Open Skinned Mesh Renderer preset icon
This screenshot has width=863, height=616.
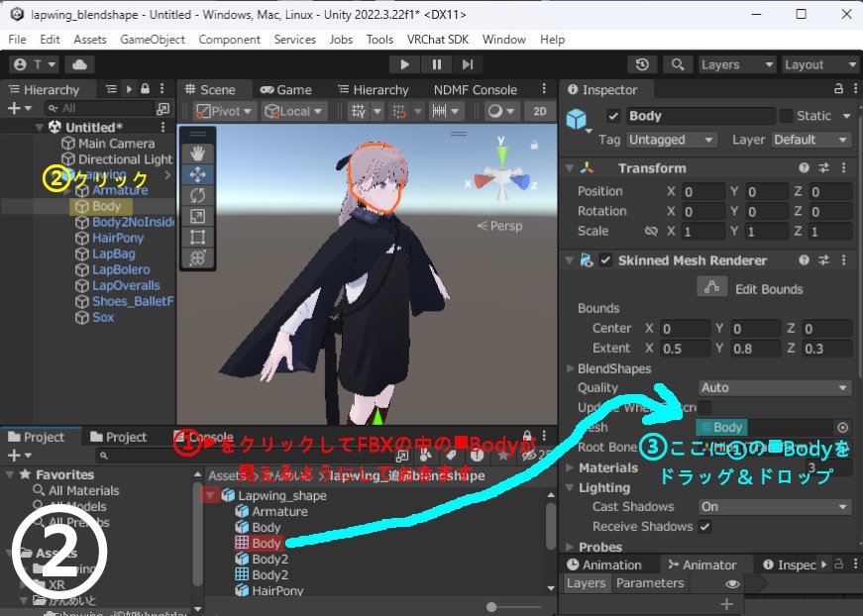(824, 260)
